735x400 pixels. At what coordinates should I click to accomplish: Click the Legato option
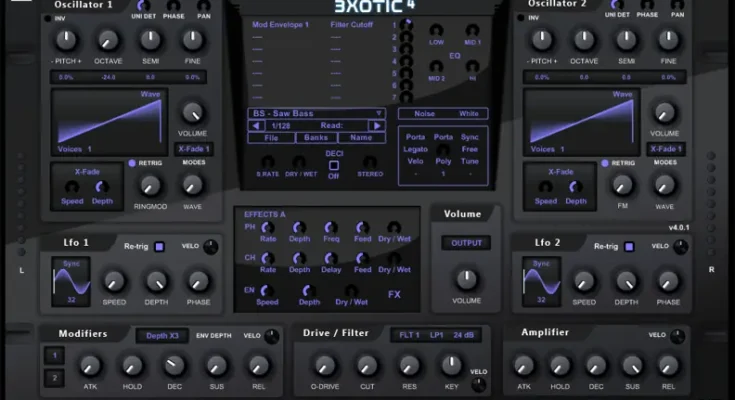415,149
